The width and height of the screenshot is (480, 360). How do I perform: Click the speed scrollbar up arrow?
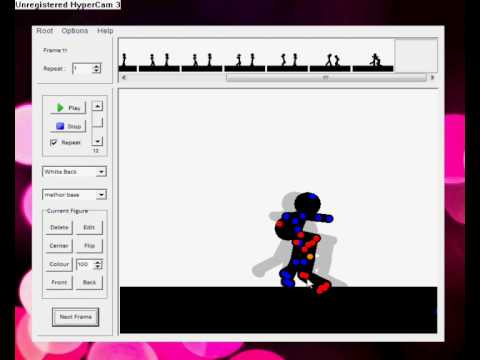pyautogui.click(x=97, y=106)
